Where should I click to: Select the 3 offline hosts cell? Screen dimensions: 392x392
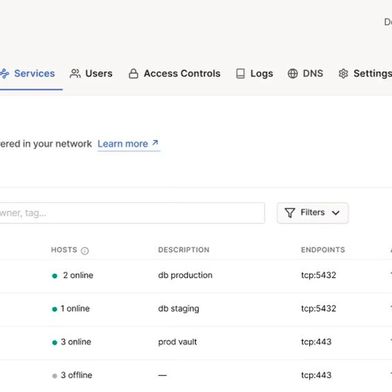click(72, 375)
